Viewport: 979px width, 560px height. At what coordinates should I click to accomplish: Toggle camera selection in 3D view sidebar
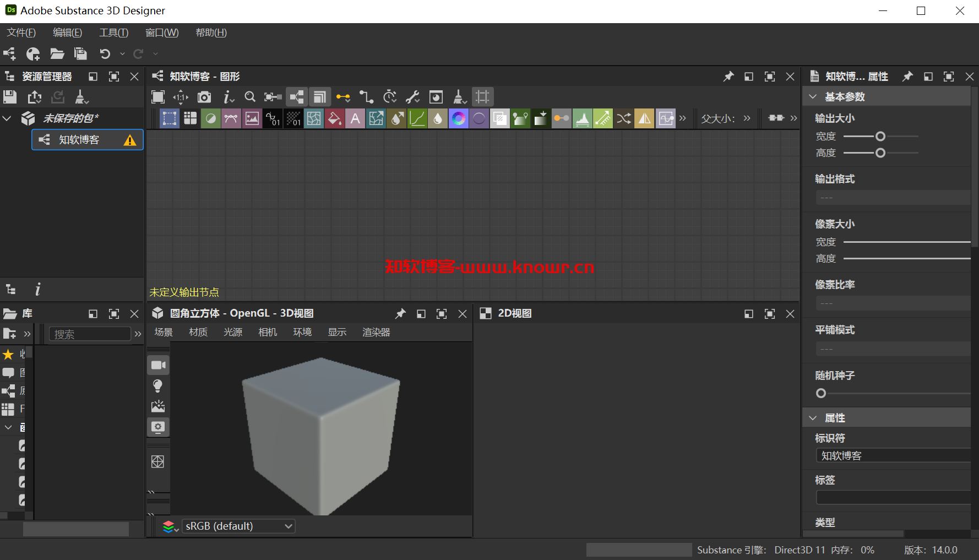click(158, 365)
